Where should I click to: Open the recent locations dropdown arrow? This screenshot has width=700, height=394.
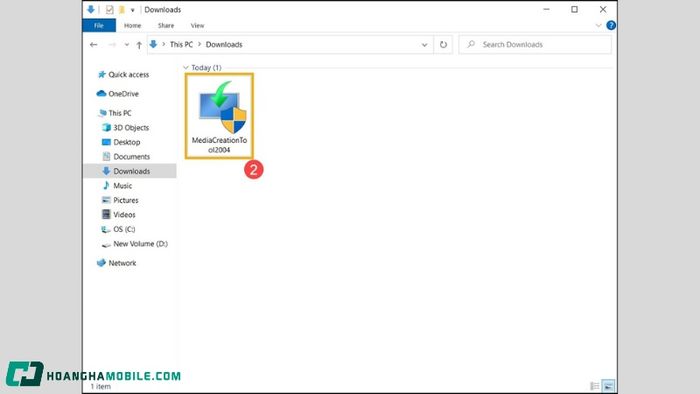127,45
